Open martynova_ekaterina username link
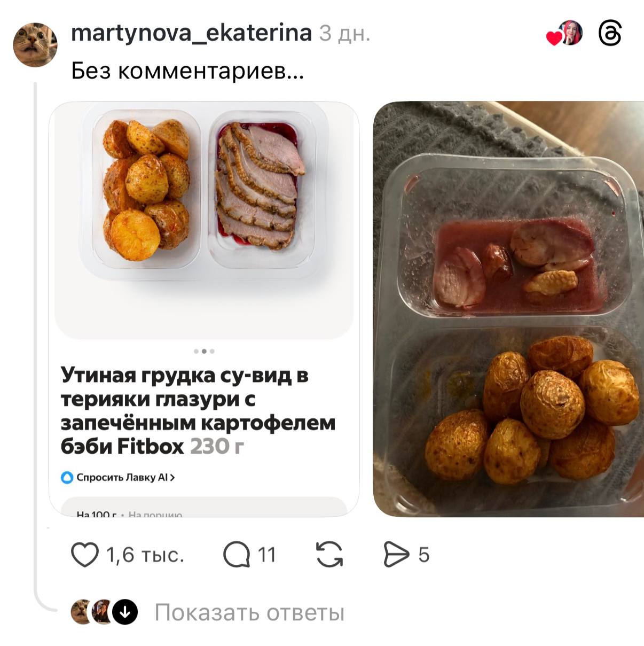This screenshot has height=646, width=644. pyautogui.click(x=192, y=33)
